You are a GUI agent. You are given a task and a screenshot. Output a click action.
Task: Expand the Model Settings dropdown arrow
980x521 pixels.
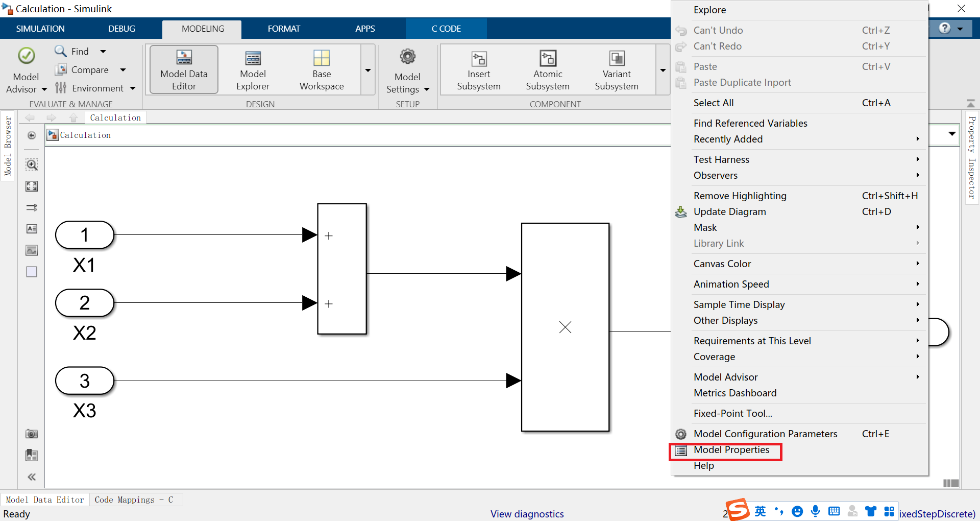427,89
